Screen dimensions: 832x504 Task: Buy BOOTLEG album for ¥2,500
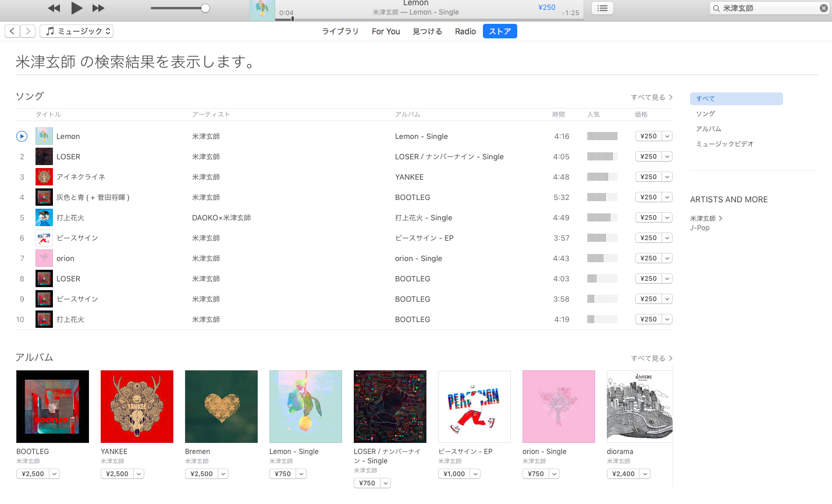tap(33, 474)
